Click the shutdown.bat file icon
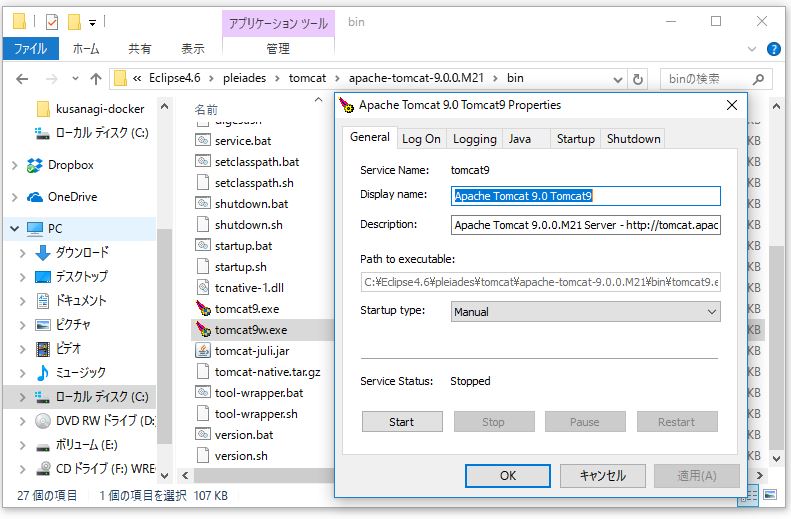 (x=203, y=204)
